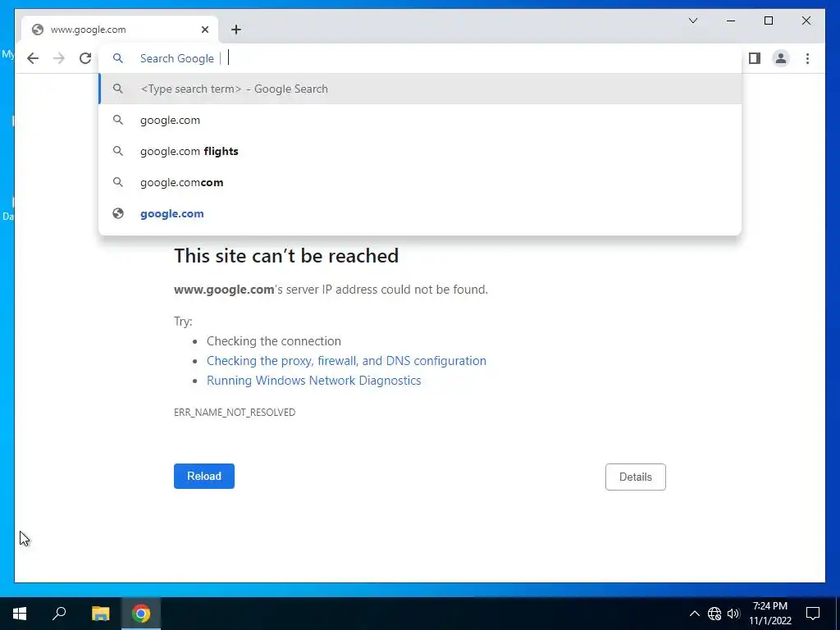Choose the plain 'google.com' search suggestion

(x=421, y=120)
